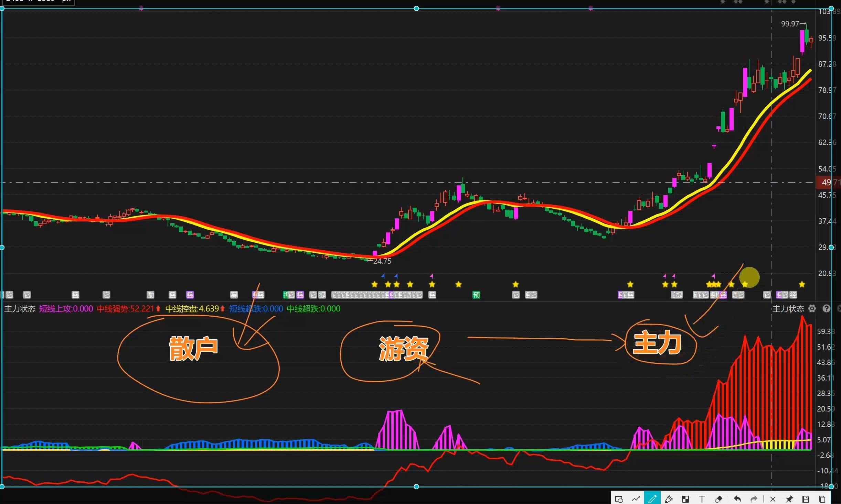Click the 主力状态 indicator name label
This screenshot has width=841, height=504.
pyautogui.click(x=20, y=309)
